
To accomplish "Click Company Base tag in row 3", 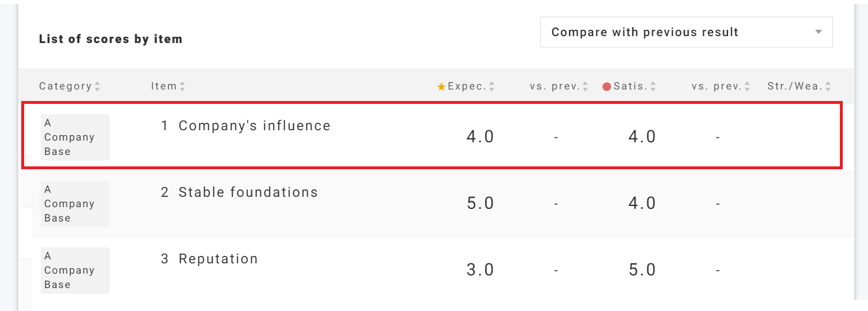I will (75, 270).
